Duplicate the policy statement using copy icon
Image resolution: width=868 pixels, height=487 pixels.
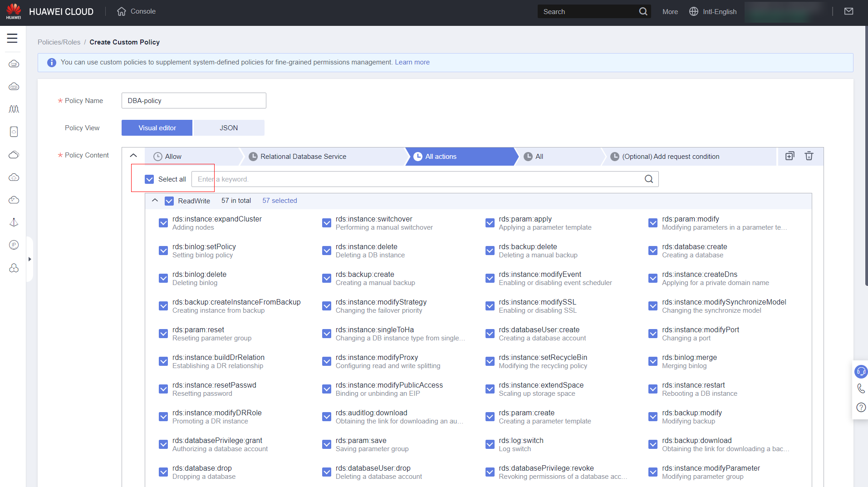(790, 156)
